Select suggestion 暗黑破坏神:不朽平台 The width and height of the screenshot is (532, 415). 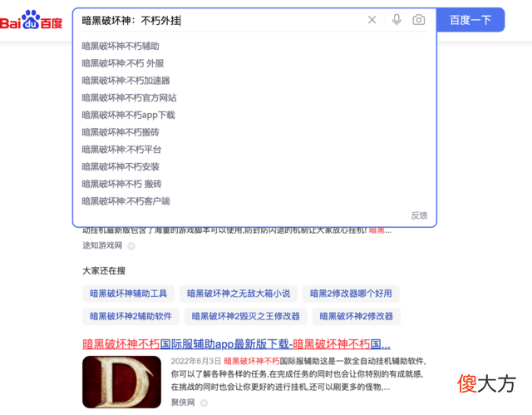point(122,150)
